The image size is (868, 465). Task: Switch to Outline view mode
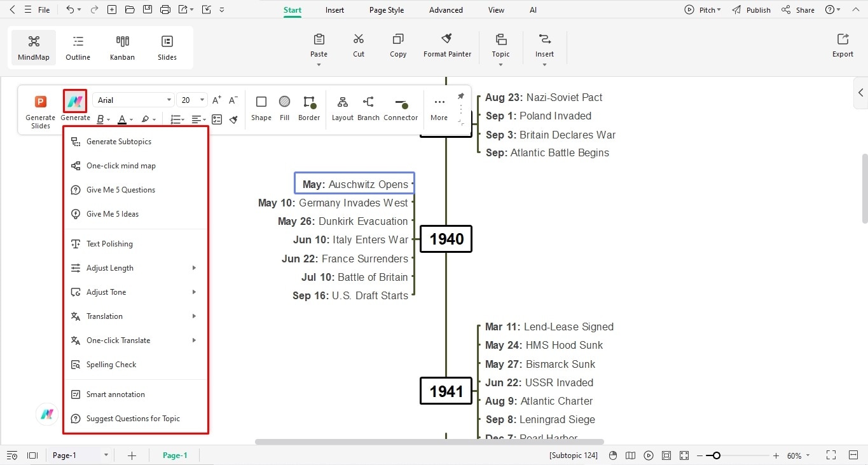tap(78, 48)
